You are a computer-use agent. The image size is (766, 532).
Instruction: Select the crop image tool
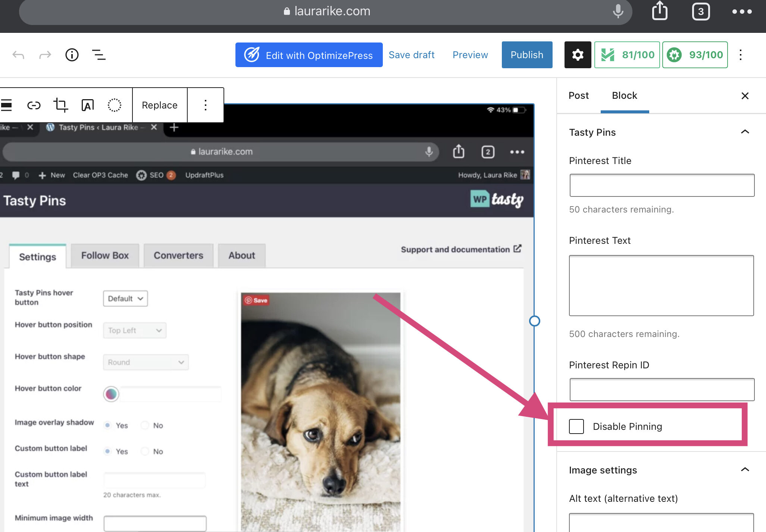click(x=60, y=105)
